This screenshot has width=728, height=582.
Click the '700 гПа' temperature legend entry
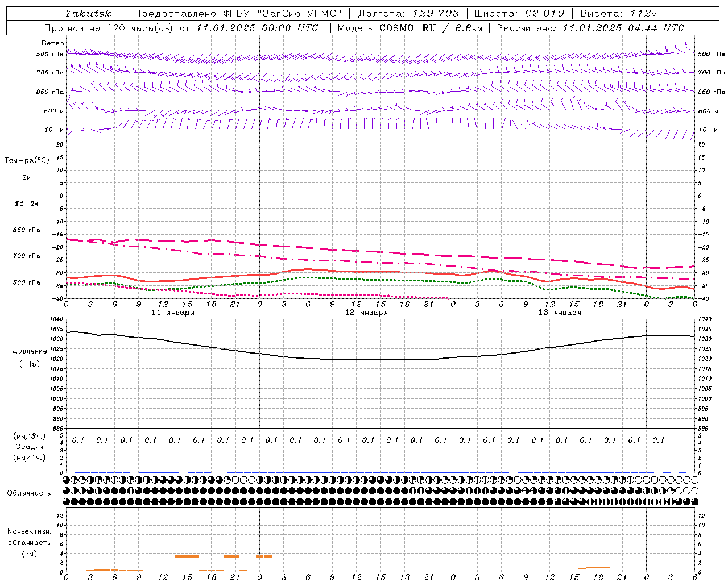[27, 256]
